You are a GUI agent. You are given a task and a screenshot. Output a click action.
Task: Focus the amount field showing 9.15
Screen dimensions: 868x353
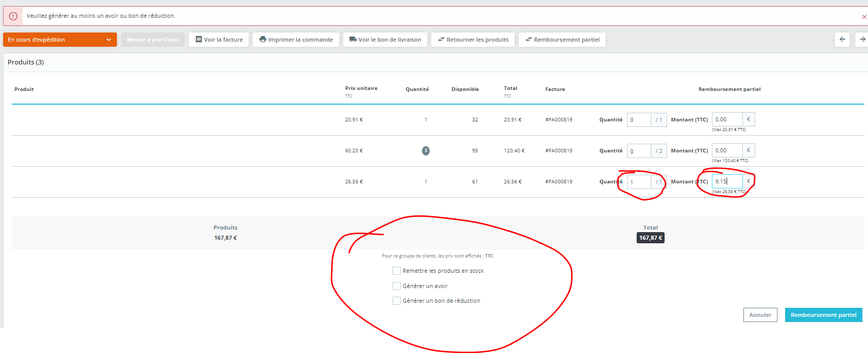[727, 181]
